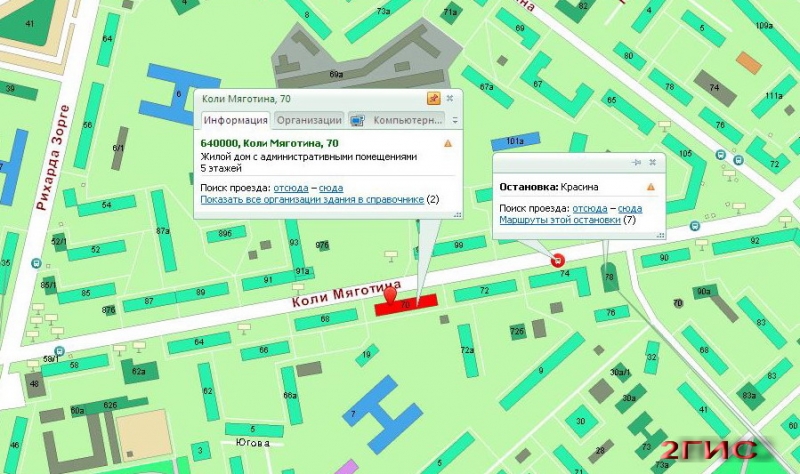Expand the tab overflow arrow in the building popup
This screenshot has width=800, height=474.
[455, 120]
